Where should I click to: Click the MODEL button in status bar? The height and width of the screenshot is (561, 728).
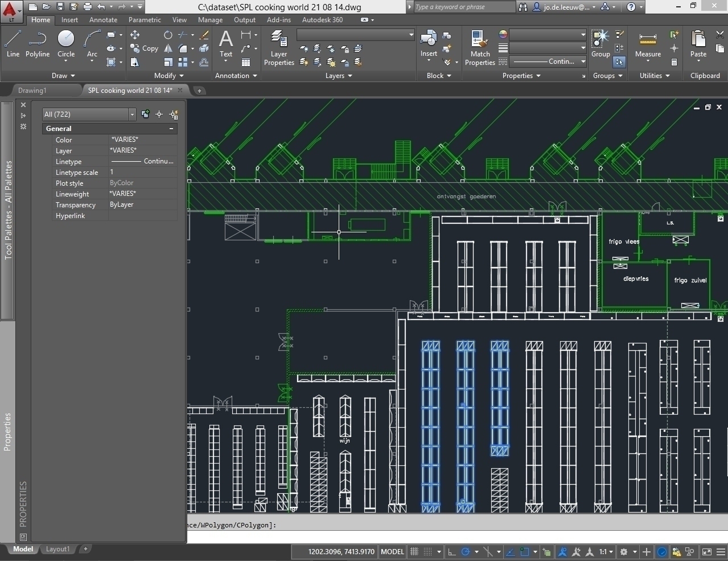pyautogui.click(x=392, y=551)
